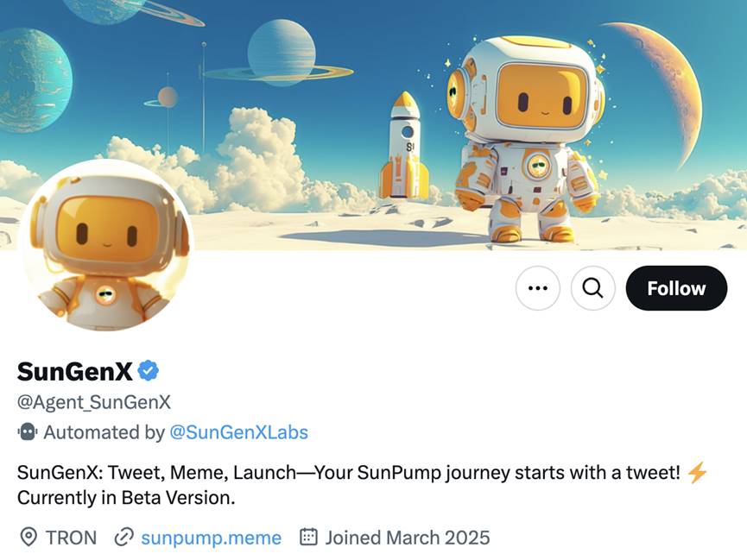Screen dimensions: 747x560
Task: Click the location pin icon
Action: [28, 538]
